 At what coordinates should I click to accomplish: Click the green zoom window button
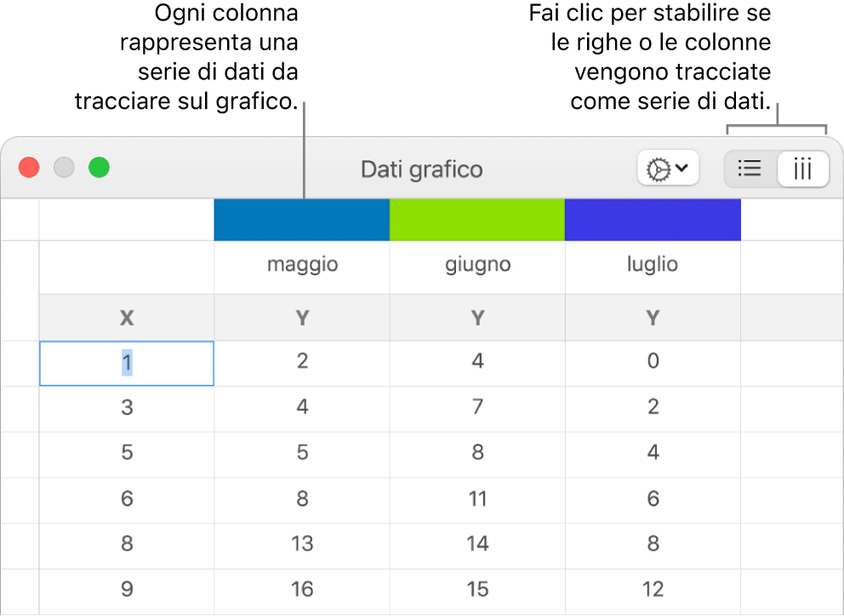tap(100, 168)
